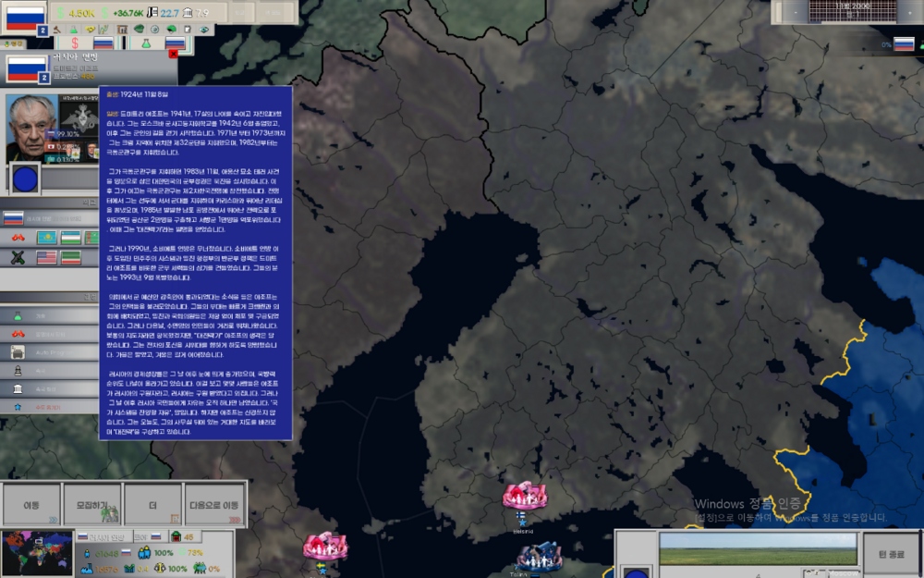Select the Kazakhstan flag in allies row
Viewport: 924px width, 578px height.
pyautogui.click(x=47, y=238)
